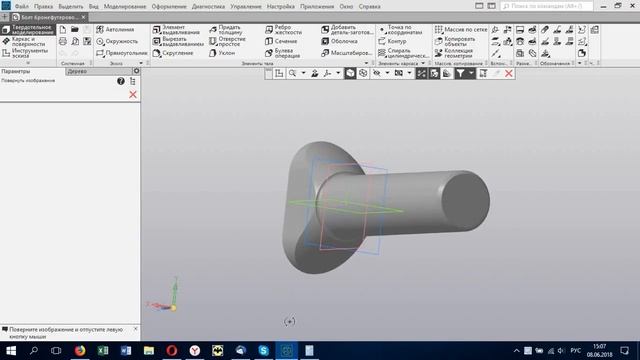Expand tool set list chevron under Инструменты эскиза
The image size is (640, 360).
(28, 63)
